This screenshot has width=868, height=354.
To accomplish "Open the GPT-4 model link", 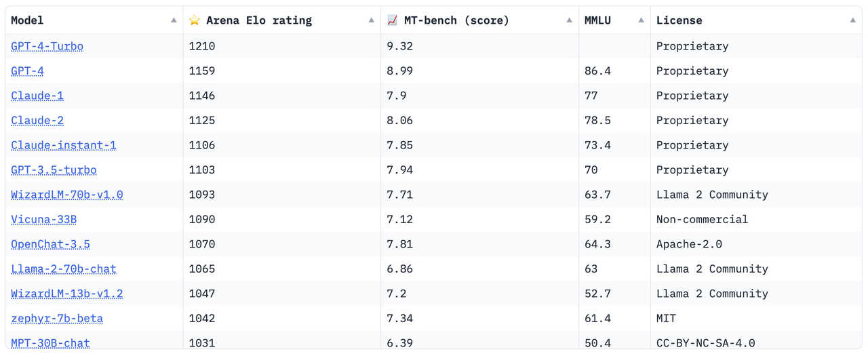I will click(28, 71).
